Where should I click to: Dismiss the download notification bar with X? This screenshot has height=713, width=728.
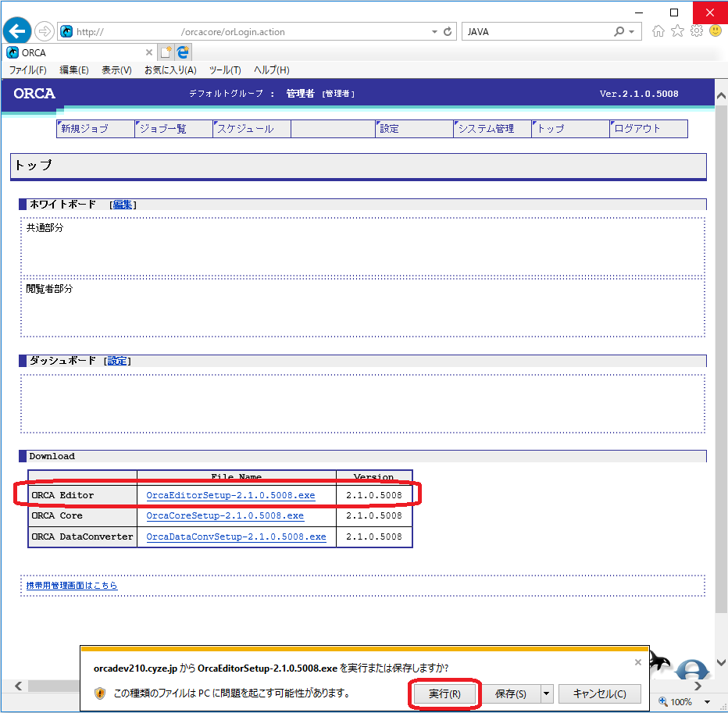[x=638, y=662]
